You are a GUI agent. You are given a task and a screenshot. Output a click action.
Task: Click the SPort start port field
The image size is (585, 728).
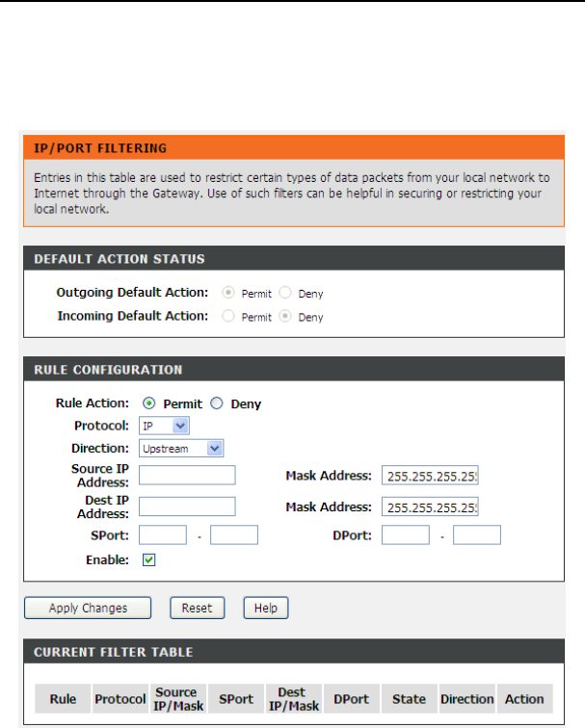pyautogui.click(x=163, y=534)
